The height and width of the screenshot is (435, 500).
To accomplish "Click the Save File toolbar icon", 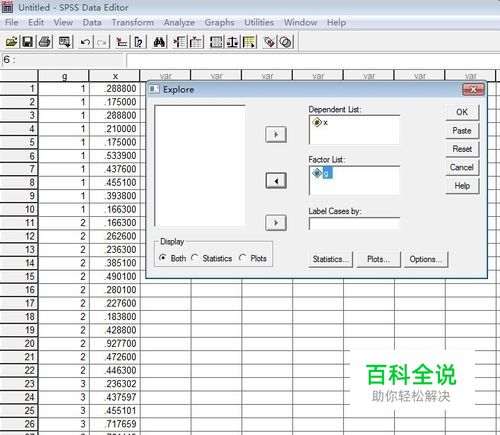I will [x=28, y=42].
